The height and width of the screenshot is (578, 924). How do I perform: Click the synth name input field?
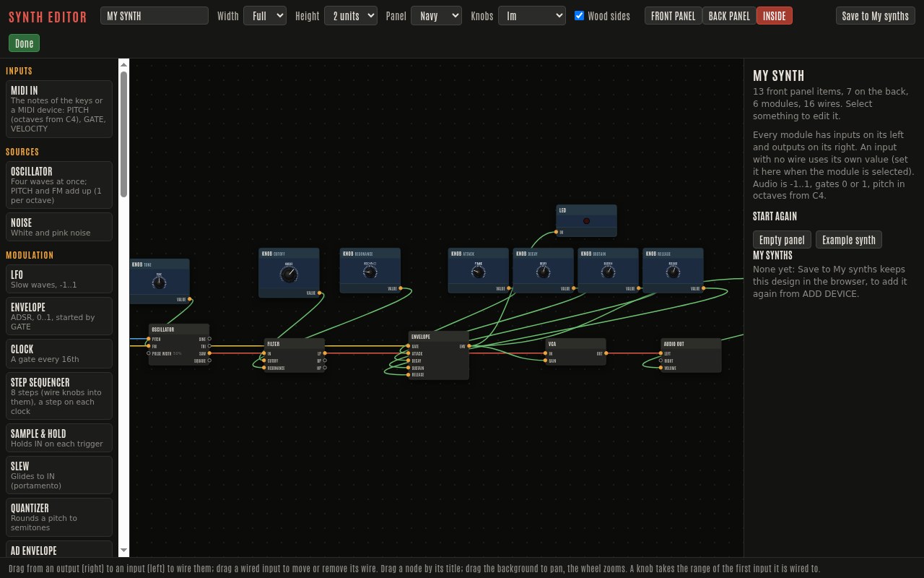(154, 15)
